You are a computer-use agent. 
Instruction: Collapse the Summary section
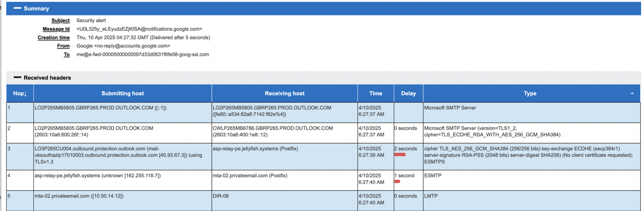pos(18,8)
